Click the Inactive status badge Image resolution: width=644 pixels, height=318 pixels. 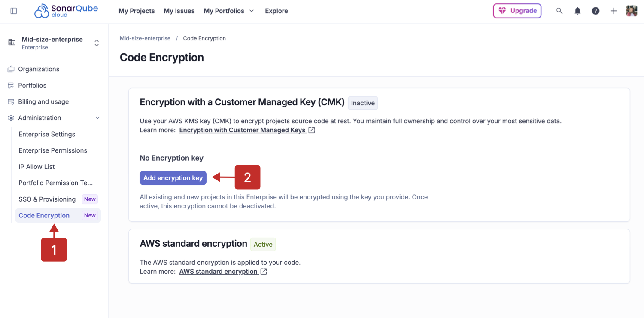click(x=363, y=103)
